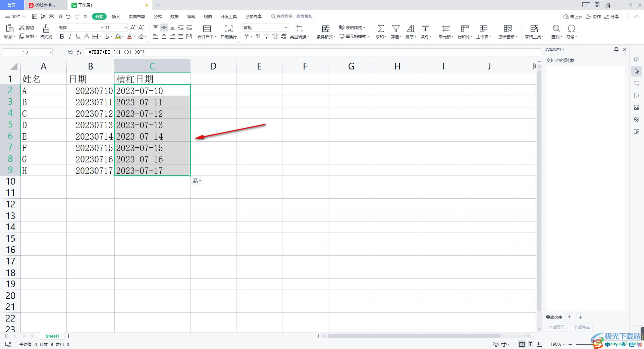This screenshot has height=349, width=644.
Task: Expand the Name Box C2 dropdown
Action: 51,52
